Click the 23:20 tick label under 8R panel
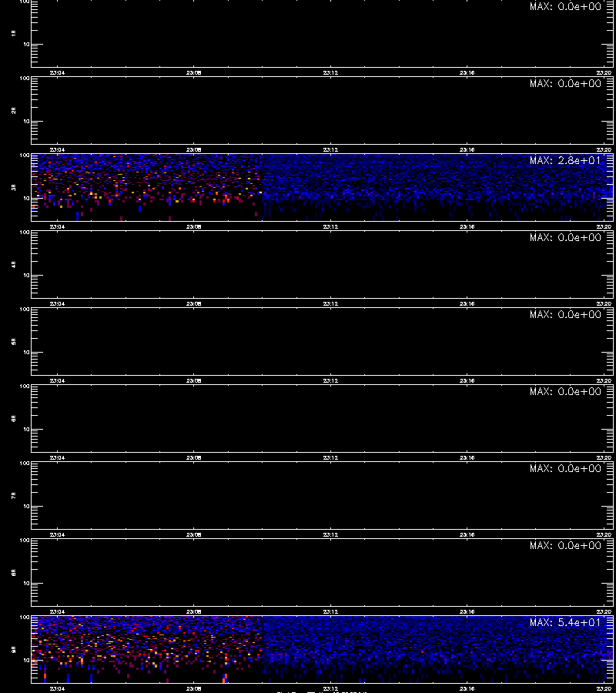The image size is (616, 693). click(604, 611)
